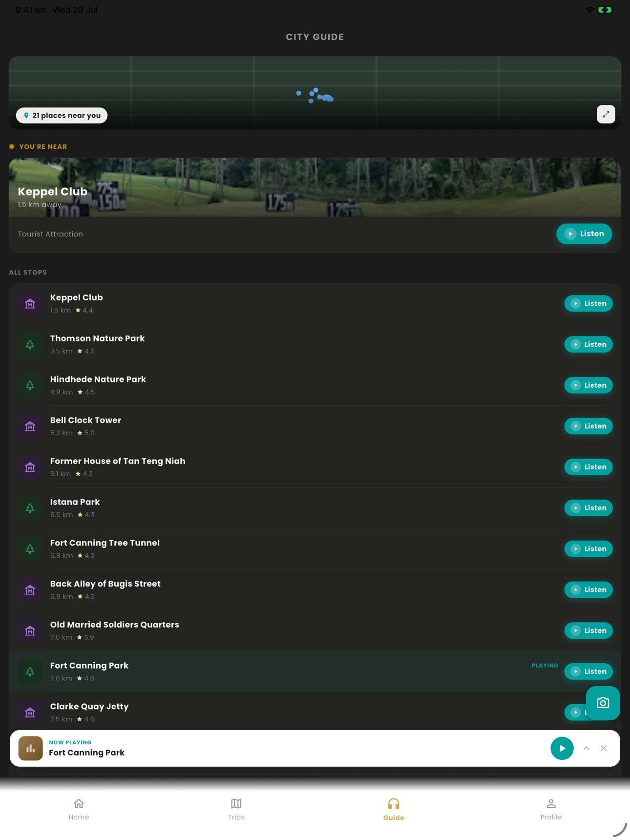Play the Fort Canning Park audio in mini player

click(x=562, y=748)
